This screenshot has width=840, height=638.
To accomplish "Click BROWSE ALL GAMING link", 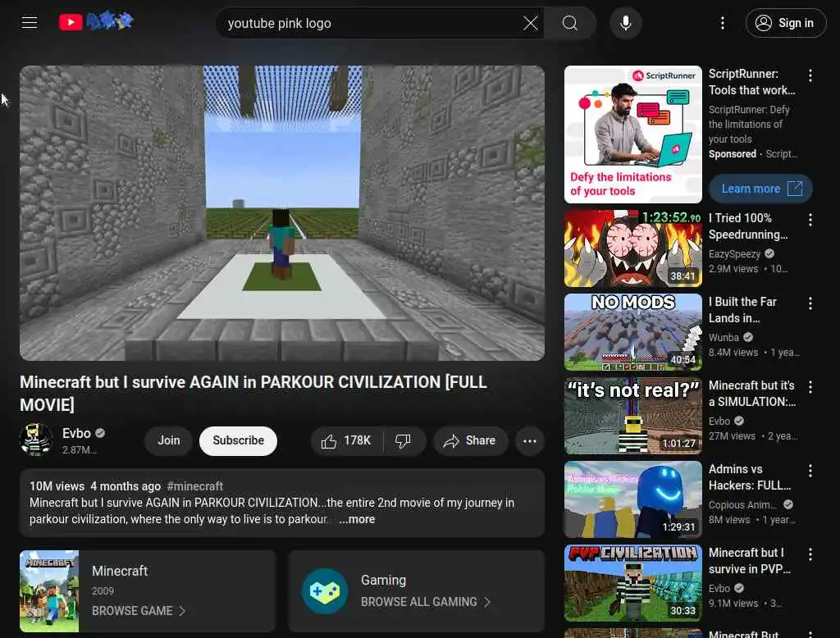I will point(426,602).
